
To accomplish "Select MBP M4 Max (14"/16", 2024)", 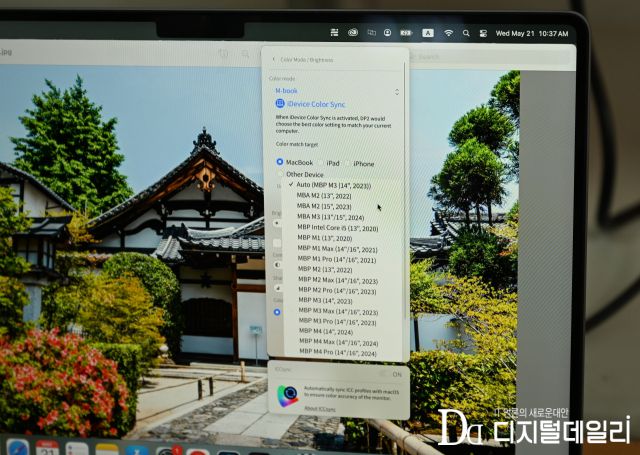I will 337,342.
